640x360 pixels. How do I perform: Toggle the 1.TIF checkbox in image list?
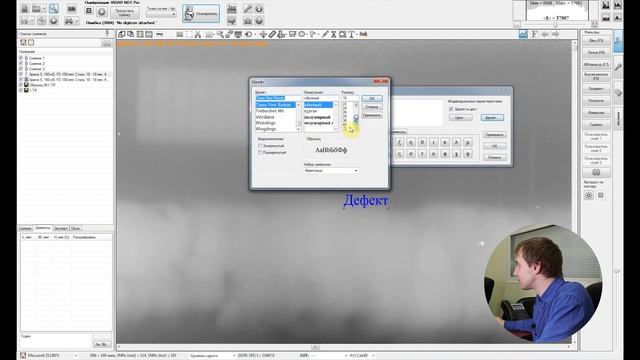pyautogui.click(x=21, y=90)
